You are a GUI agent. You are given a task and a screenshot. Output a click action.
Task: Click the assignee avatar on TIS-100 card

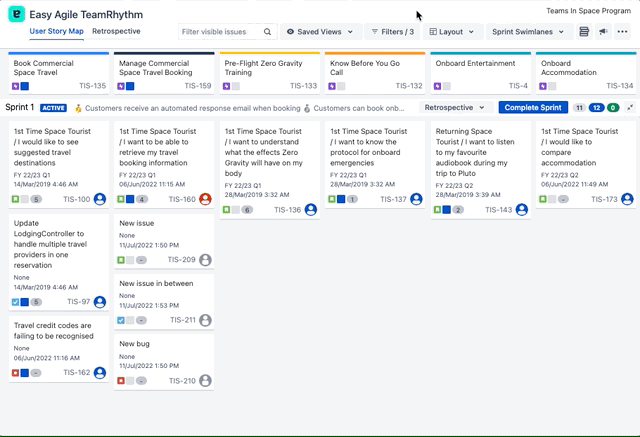[100, 199]
